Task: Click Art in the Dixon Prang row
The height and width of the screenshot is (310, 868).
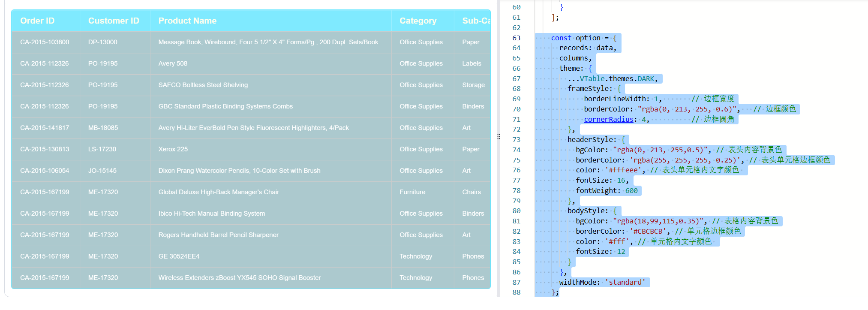Action: [472, 171]
